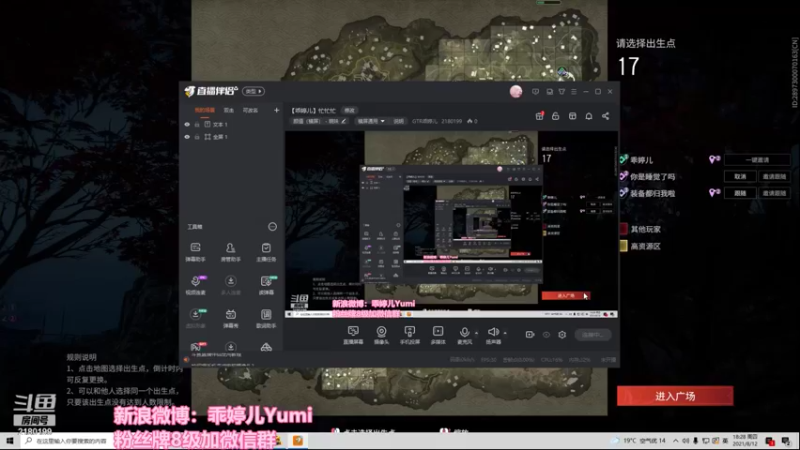Add the 多媒体 multimedia source
This screenshot has height=450, width=800.
[x=438, y=335]
